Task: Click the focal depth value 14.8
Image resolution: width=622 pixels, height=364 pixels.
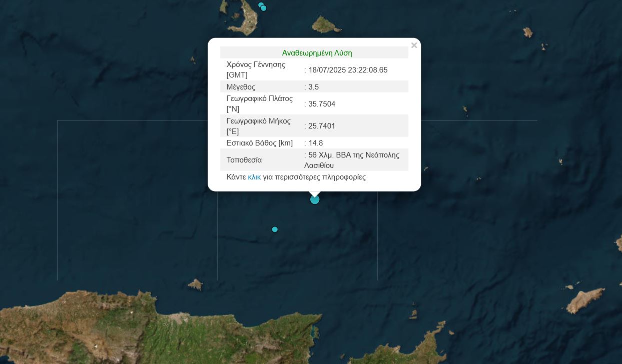Action: 316,143
